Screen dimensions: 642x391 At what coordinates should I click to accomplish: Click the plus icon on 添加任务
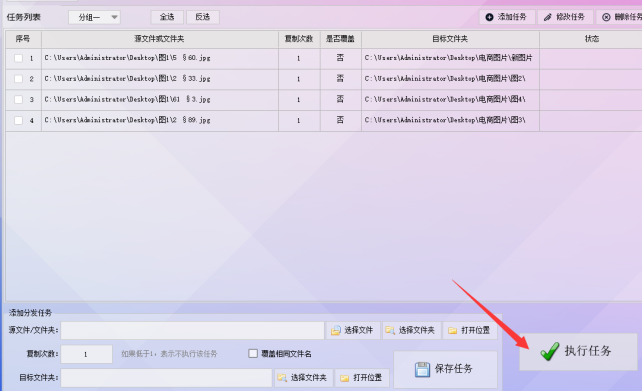[x=489, y=17]
